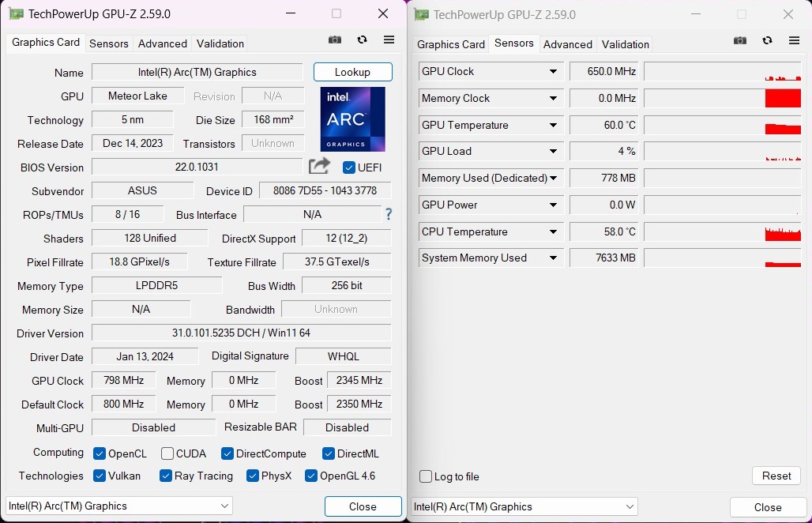Image resolution: width=812 pixels, height=523 pixels.
Task: Click camera icon in Sensors window
Action: (x=740, y=41)
